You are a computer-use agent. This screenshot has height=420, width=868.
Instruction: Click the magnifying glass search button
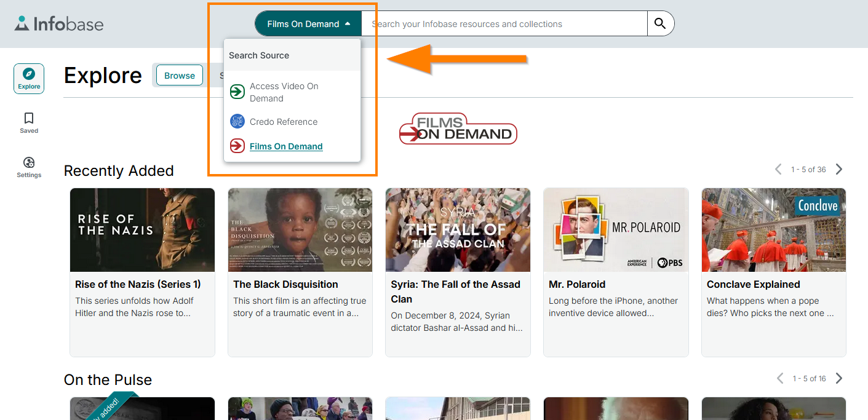[660, 24]
